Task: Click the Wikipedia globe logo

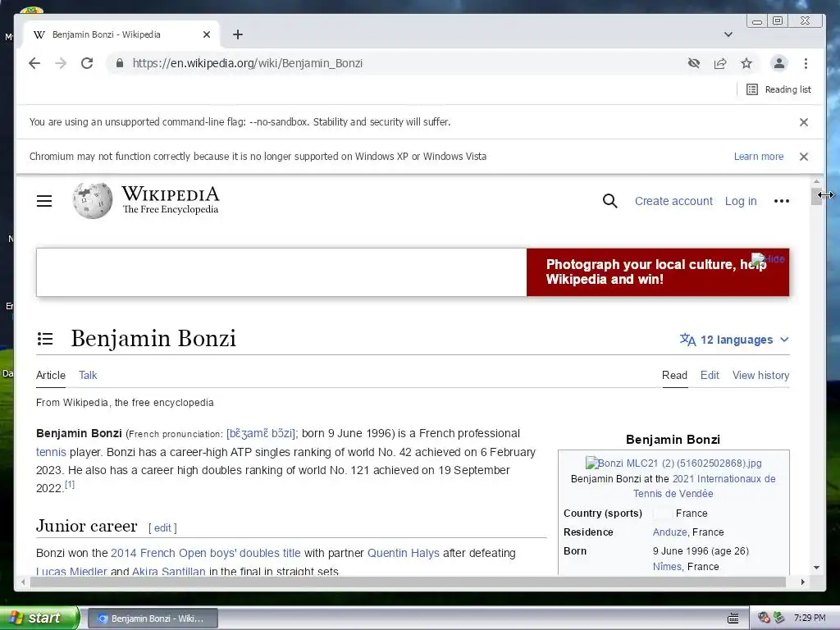Action: pos(93,200)
